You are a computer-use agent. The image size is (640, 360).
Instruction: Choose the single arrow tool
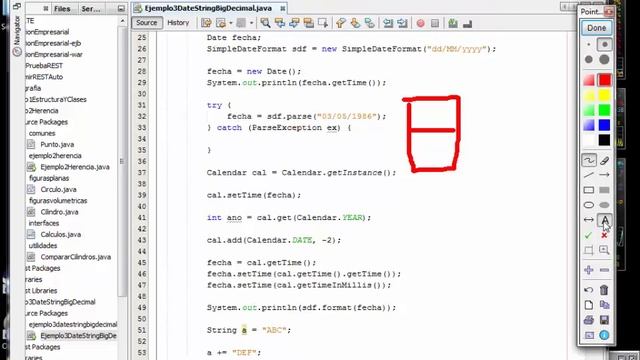[604, 175]
